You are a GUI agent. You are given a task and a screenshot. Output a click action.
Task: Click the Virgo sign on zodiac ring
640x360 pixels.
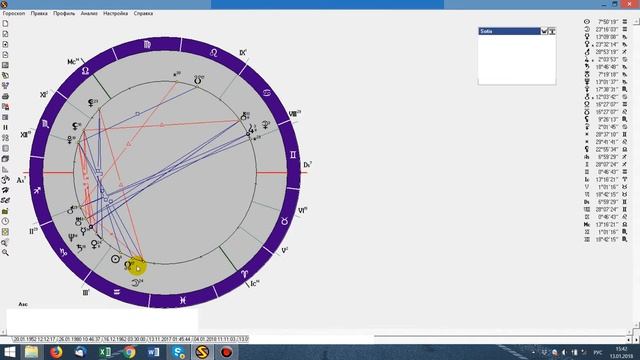tap(147, 44)
